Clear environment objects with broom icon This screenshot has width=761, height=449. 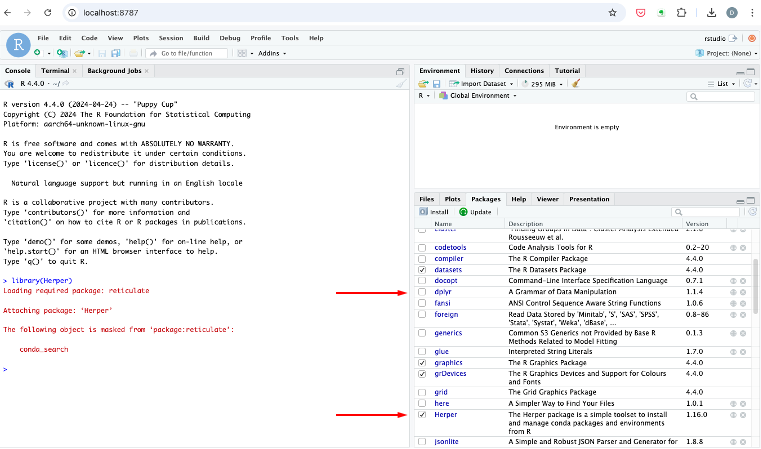(576, 83)
